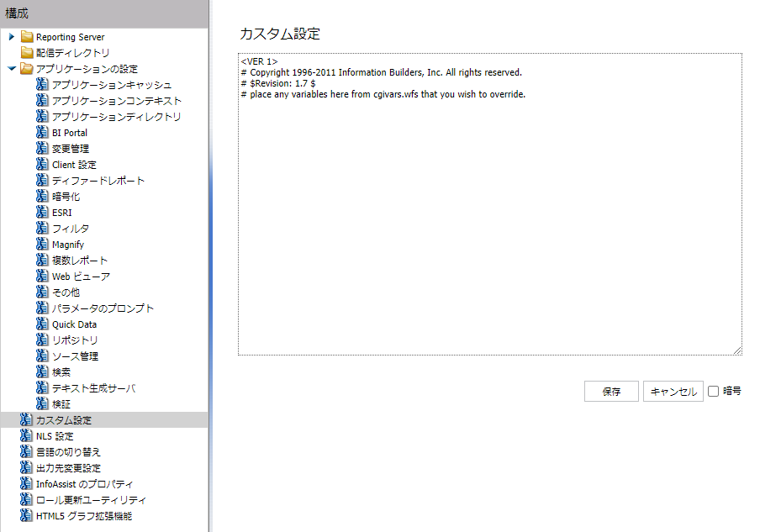This screenshot has height=532, width=760.
Task: Click the text area's corner grip handle
Action: [x=737, y=350]
